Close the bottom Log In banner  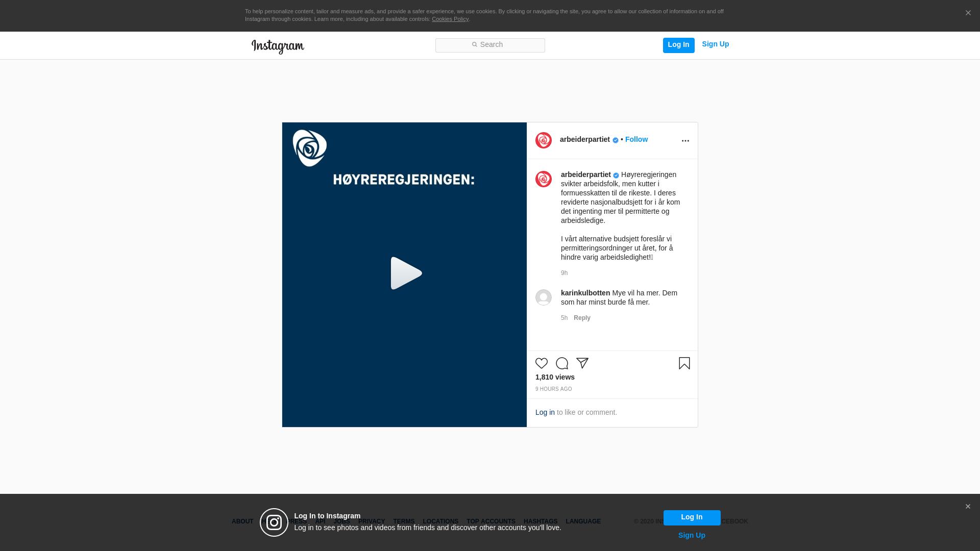click(x=968, y=507)
